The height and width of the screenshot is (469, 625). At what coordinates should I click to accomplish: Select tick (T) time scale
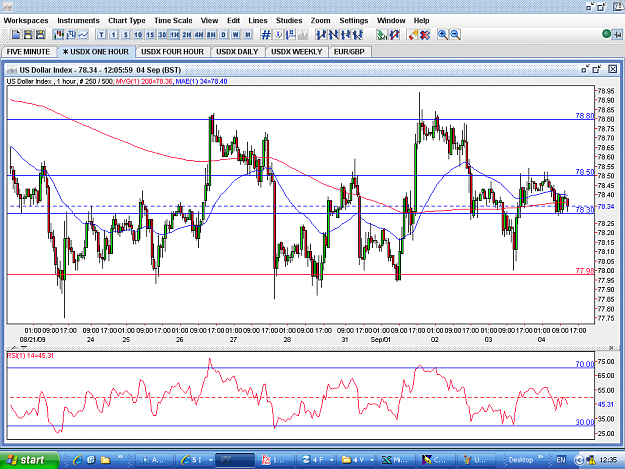101,35
